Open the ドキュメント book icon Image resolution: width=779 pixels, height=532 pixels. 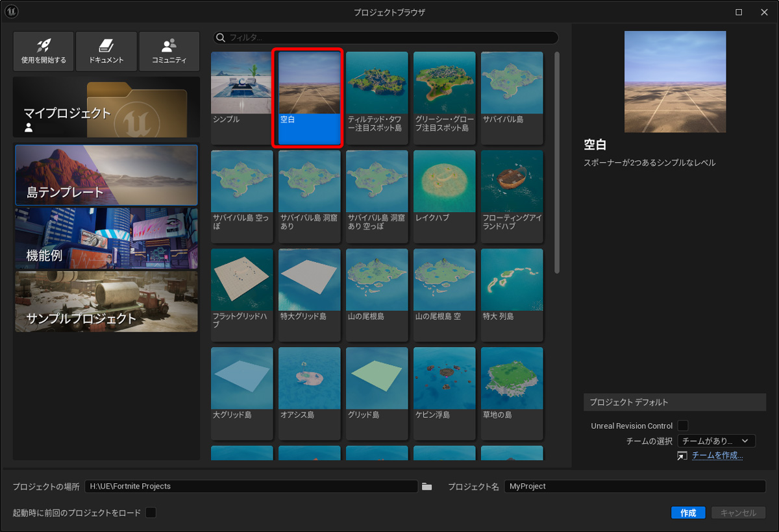point(106,45)
